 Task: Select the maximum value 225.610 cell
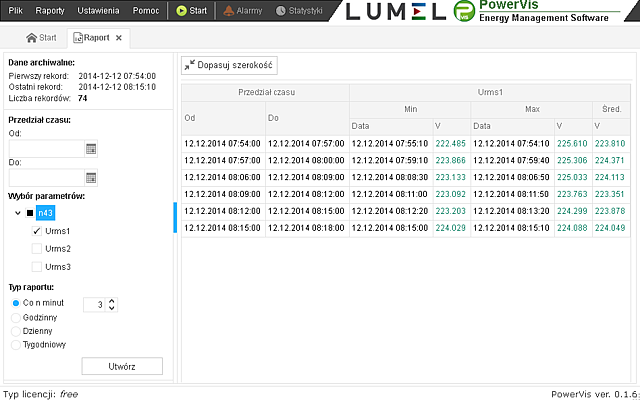click(x=573, y=144)
